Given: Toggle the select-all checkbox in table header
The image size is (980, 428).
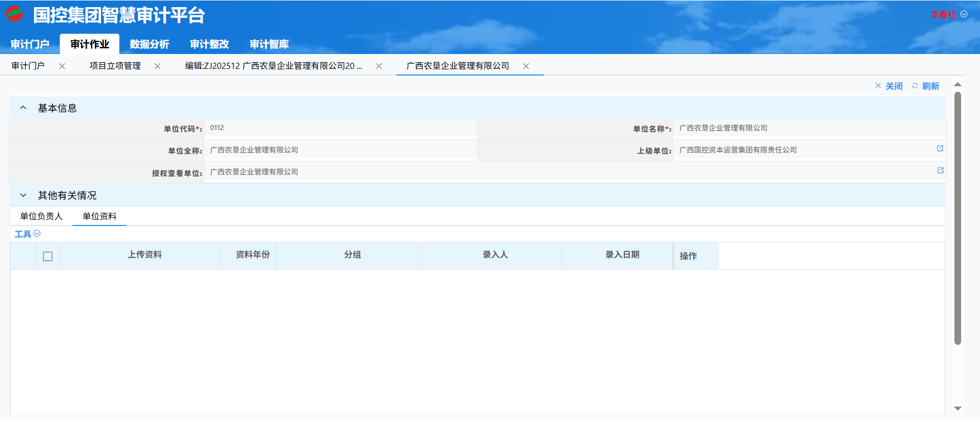Looking at the screenshot, I should [48, 257].
